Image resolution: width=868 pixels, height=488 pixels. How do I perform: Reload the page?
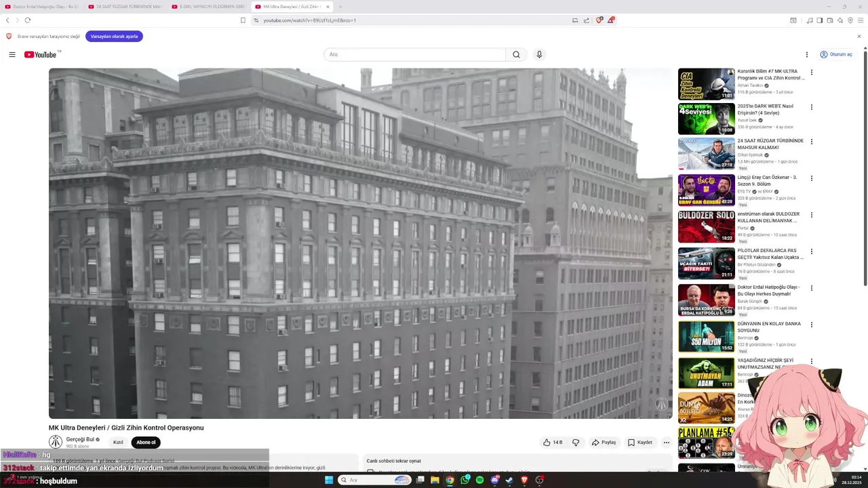28,20
